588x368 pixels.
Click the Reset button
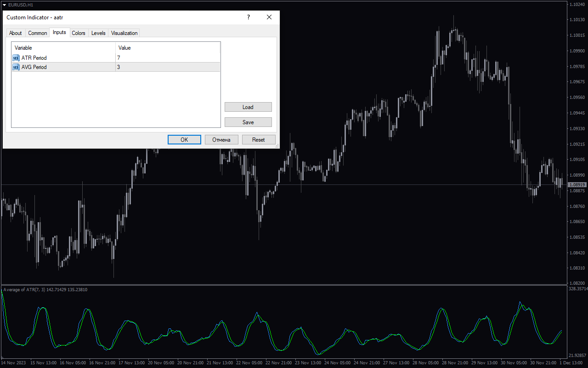coord(259,139)
